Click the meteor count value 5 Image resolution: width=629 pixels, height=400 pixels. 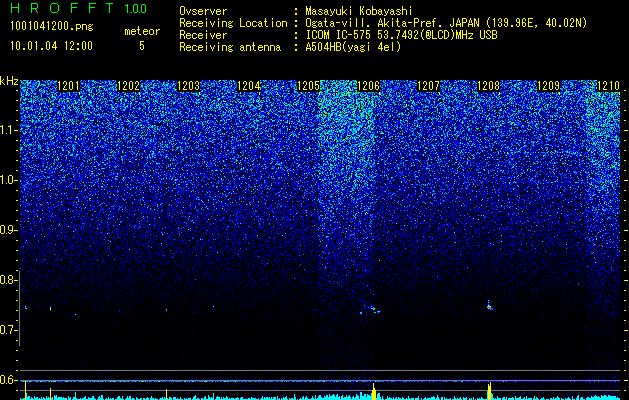tap(142, 46)
